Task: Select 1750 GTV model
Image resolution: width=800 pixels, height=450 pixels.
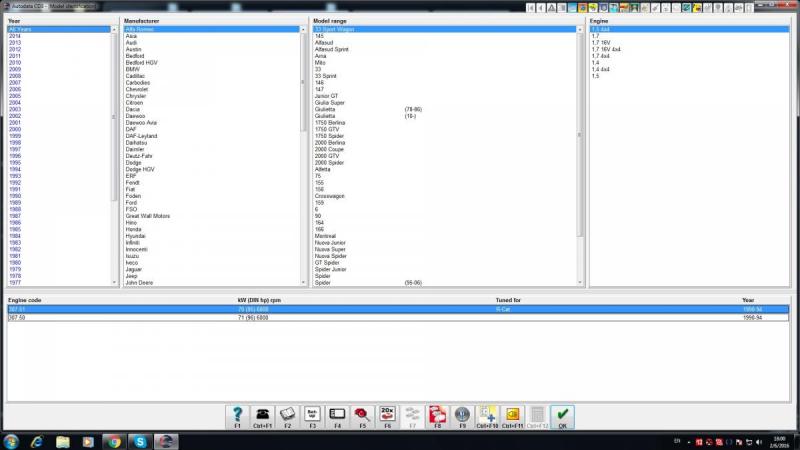Action: point(327,129)
